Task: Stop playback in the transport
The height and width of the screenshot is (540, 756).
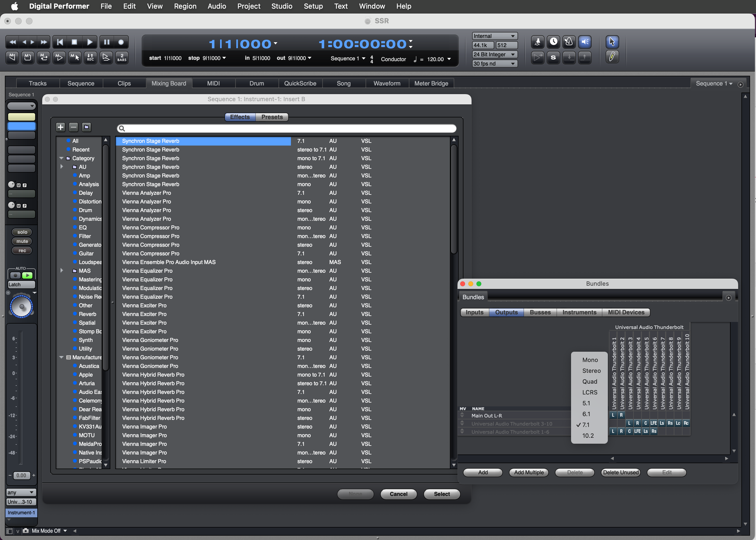Action: tap(74, 42)
